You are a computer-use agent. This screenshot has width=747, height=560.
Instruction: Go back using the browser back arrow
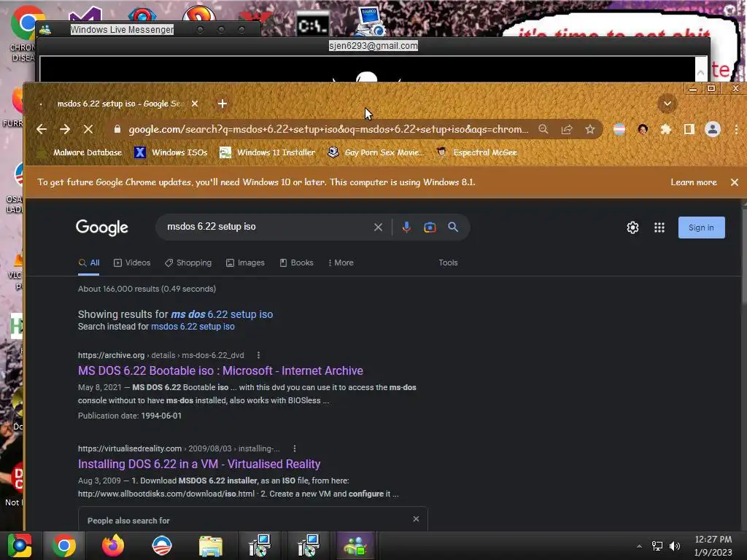(42, 129)
